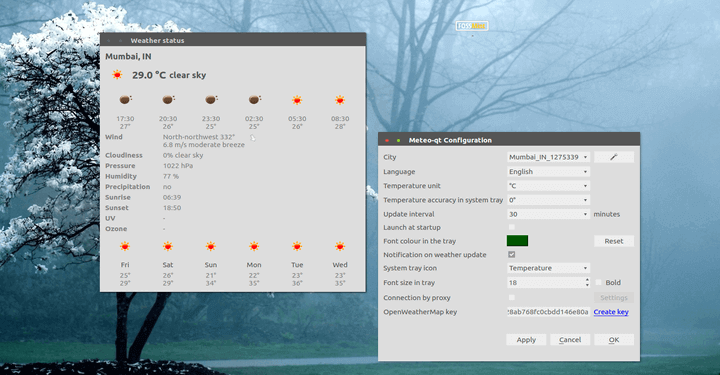The width and height of the screenshot is (720, 375).
Task: Click the Cancel button
Action: (570, 340)
